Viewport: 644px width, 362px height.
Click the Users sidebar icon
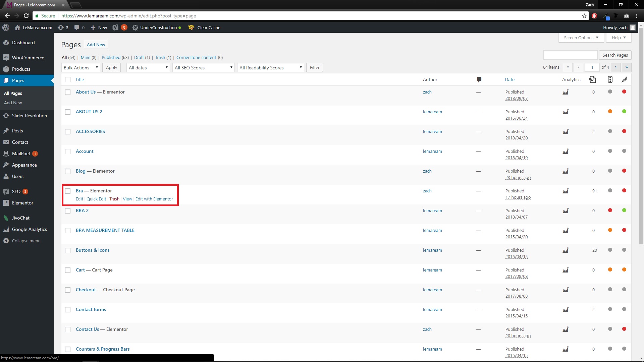(x=6, y=176)
